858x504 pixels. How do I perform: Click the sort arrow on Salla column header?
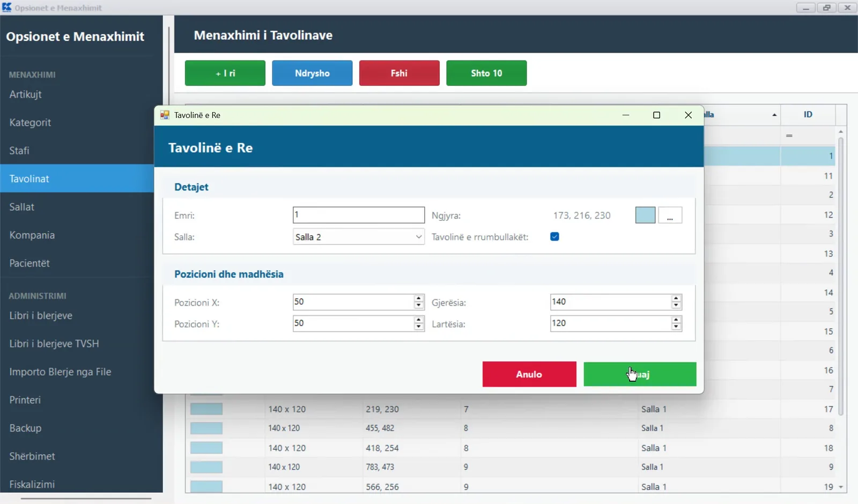point(774,115)
